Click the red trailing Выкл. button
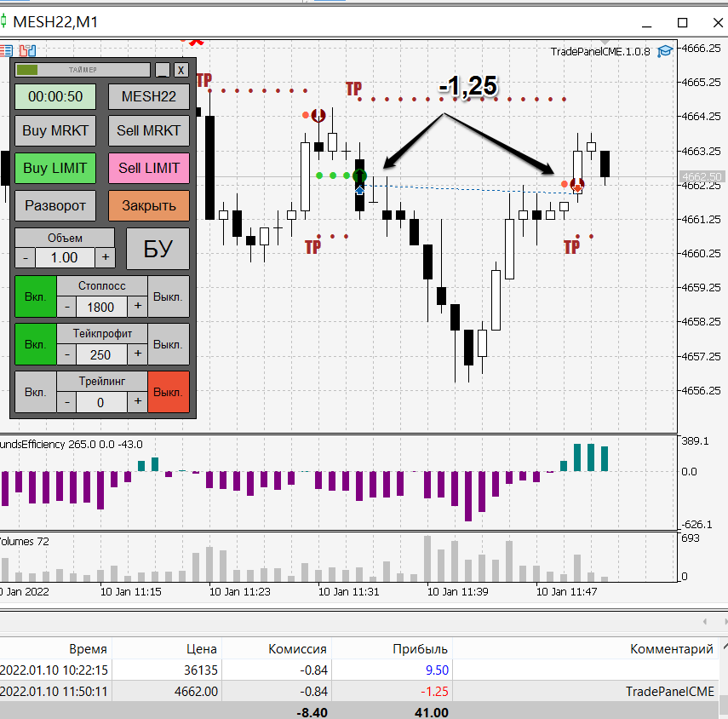Image resolution: width=728 pixels, height=719 pixels. point(168,393)
